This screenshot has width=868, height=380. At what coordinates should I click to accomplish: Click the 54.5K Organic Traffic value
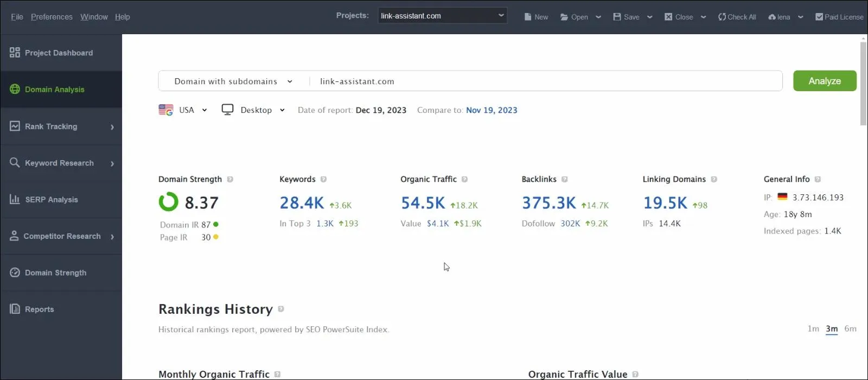point(423,203)
